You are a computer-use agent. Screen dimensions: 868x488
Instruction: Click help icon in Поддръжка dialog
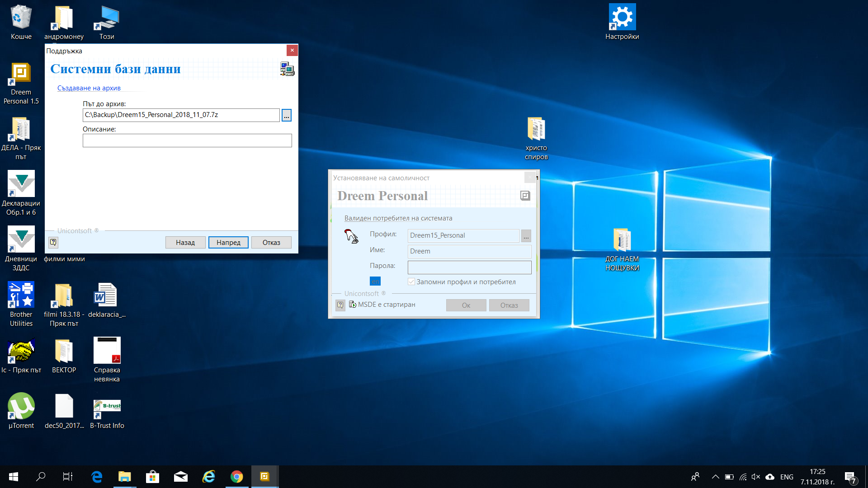(53, 243)
